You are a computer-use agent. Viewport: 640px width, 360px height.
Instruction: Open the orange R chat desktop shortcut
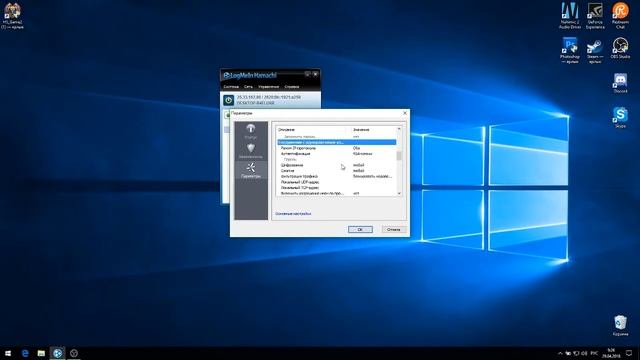point(620,16)
